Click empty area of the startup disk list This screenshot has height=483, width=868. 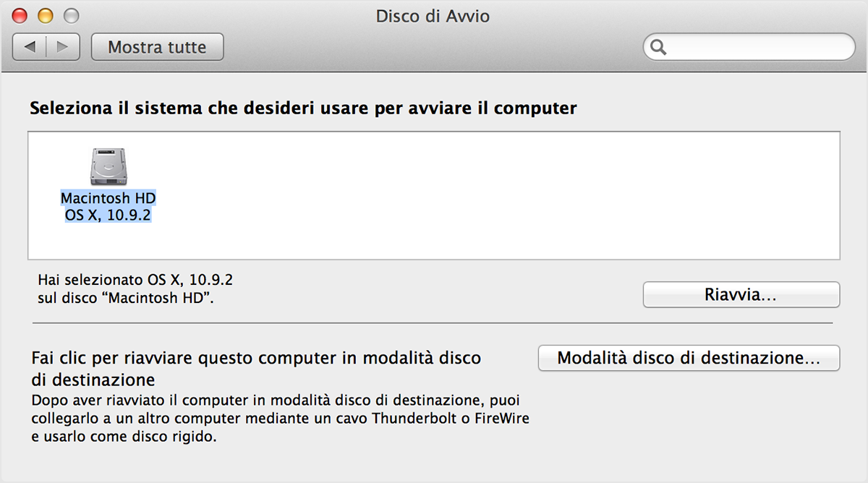coord(506,195)
